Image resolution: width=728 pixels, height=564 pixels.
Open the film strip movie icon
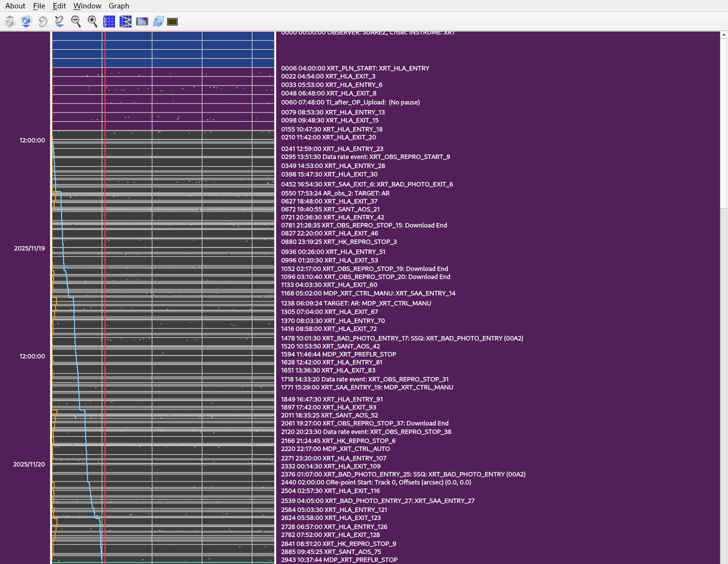tap(142, 21)
